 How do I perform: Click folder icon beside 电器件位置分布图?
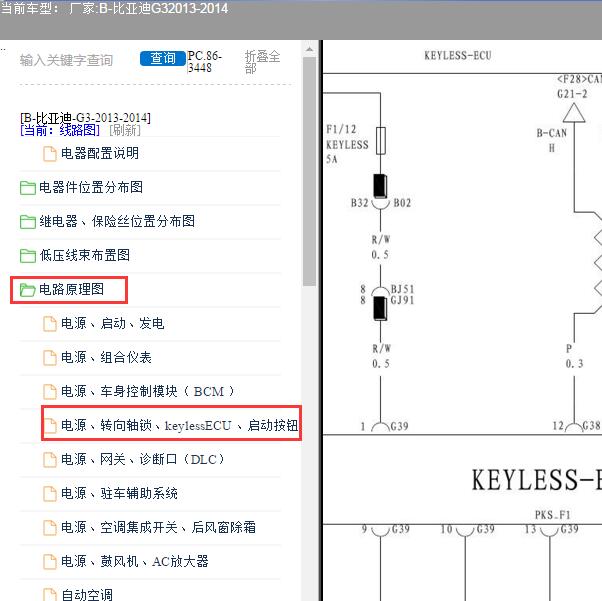tap(28, 188)
